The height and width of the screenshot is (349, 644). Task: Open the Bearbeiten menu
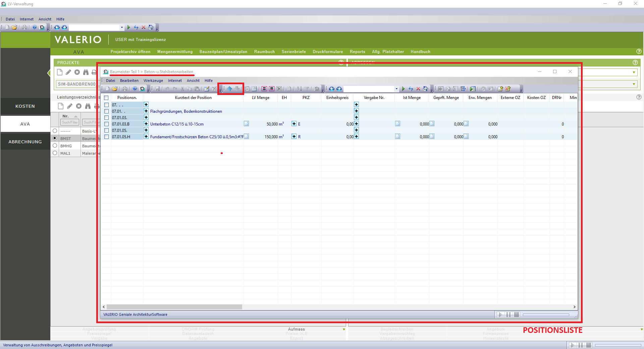129,81
